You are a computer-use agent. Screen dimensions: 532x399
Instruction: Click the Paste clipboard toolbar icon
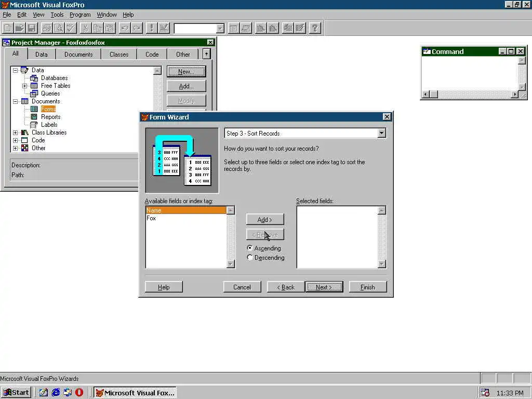coord(109,28)
